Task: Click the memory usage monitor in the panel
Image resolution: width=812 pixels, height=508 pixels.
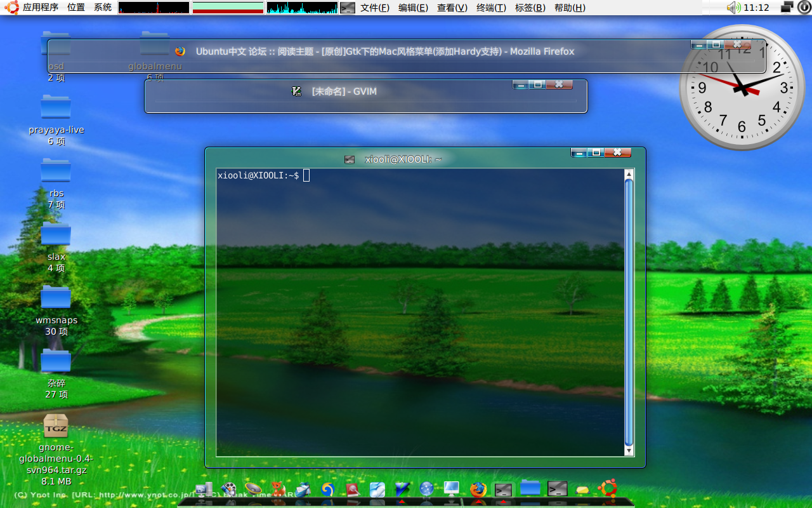Action: pyautogui.click(x=228, y=8)
